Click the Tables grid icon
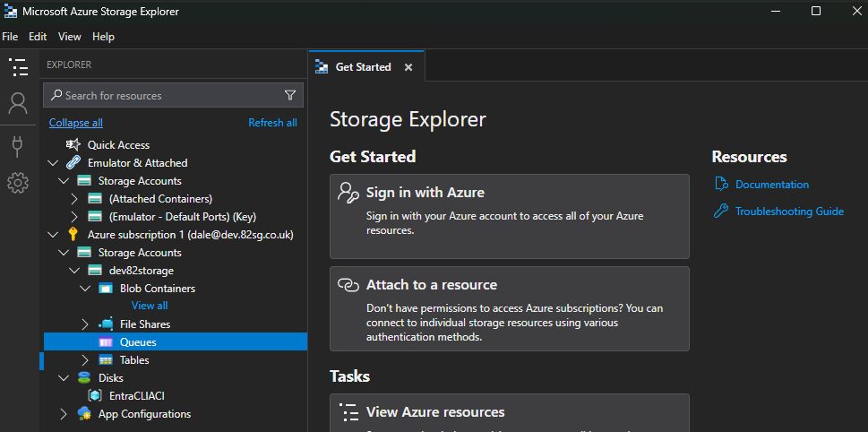 point(106,360)
